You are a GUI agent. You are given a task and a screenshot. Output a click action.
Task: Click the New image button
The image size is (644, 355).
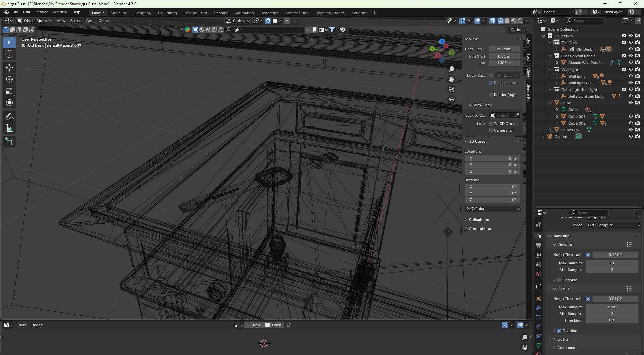pyautogui.click(x=253, y=325)
